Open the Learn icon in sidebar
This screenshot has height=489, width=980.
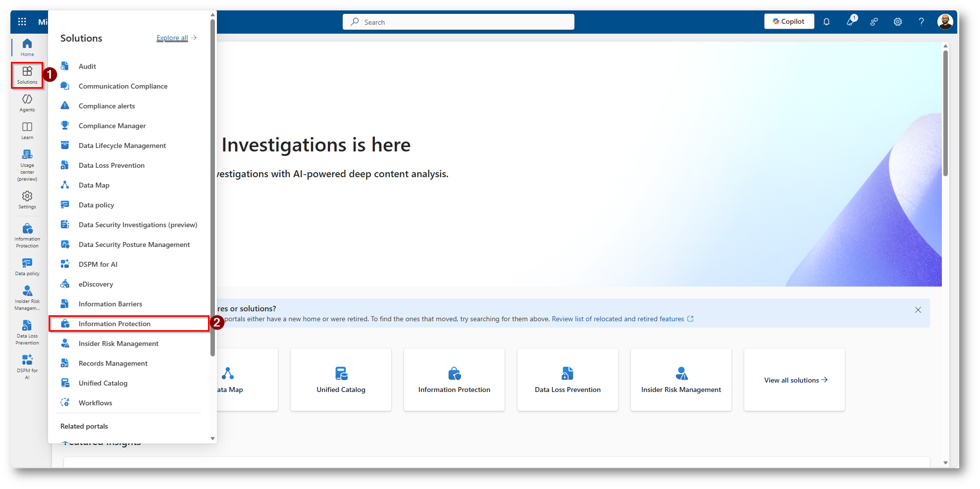(27, 131)
